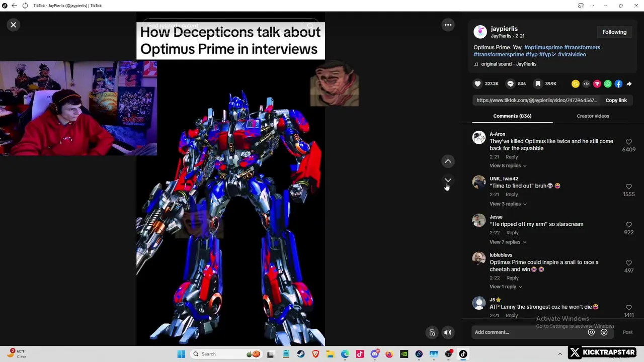Reply to Jesse's comment
Screen dimensions: 644x362
[x=512, y=233]
